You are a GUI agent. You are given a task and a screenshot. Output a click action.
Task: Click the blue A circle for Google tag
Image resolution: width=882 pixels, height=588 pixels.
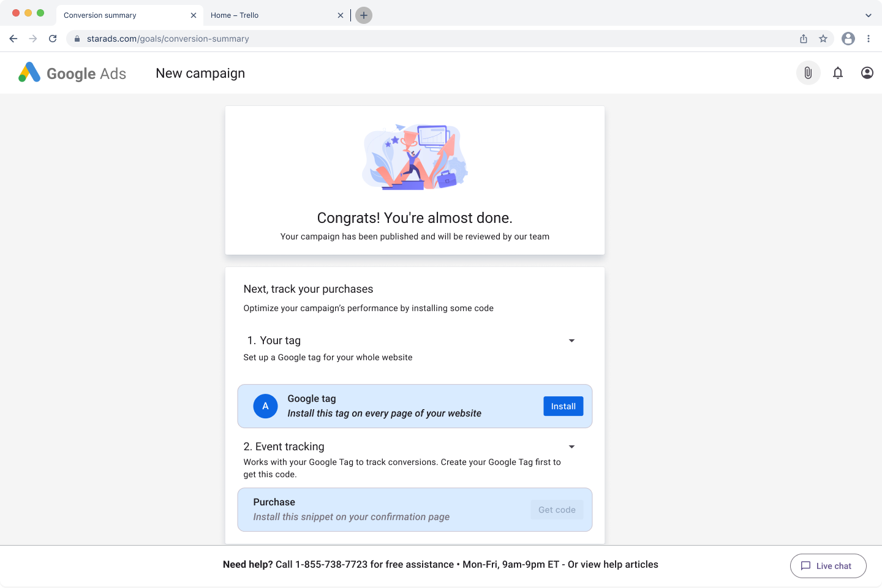point(265,406)
